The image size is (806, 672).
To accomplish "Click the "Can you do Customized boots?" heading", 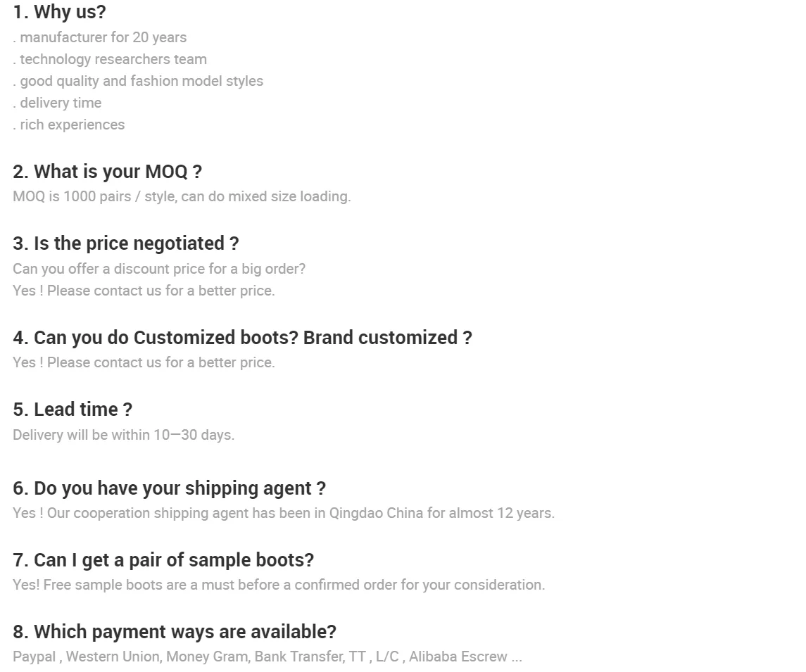I will pos(242,338).
